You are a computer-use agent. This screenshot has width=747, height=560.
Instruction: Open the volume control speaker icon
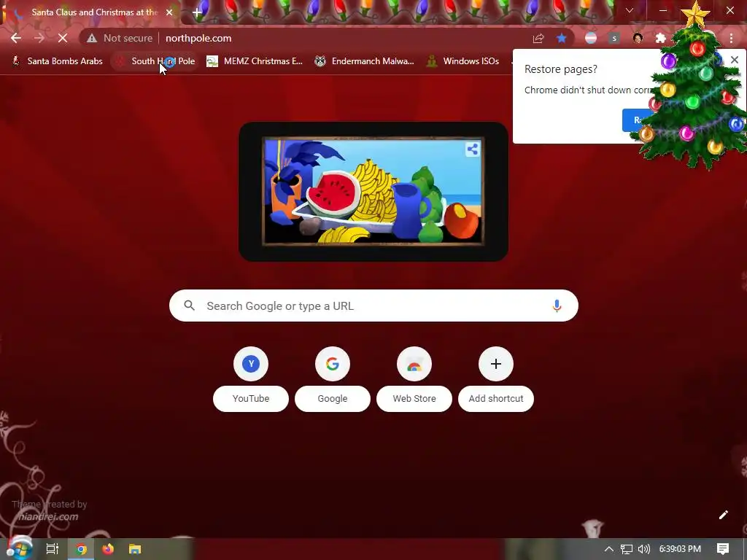click(x=643, y=549)
